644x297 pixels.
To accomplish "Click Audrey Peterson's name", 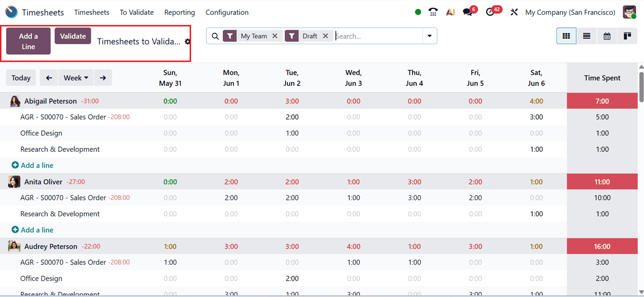I will (51, 246).
